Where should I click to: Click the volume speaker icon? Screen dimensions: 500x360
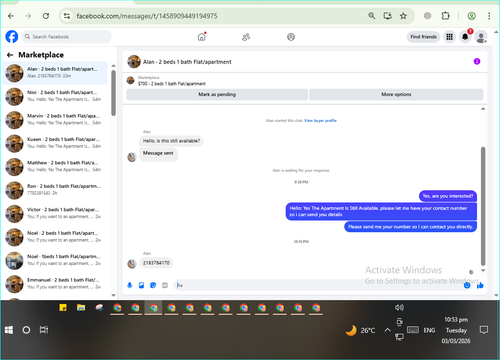coord(399,307)
